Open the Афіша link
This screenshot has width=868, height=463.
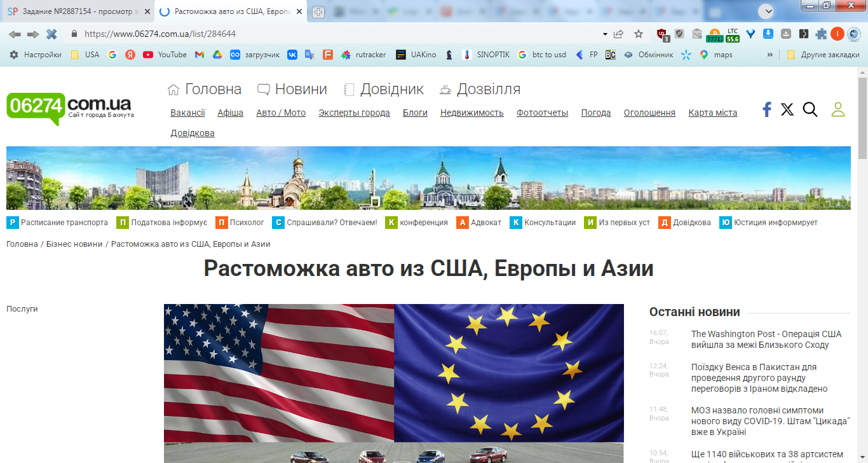230,113
